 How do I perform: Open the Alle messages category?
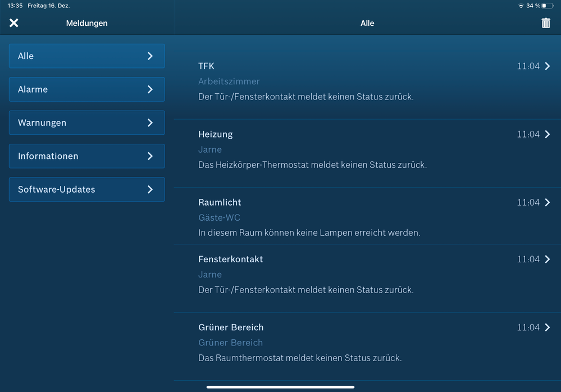pyautogui.click(x=86, y=56)
